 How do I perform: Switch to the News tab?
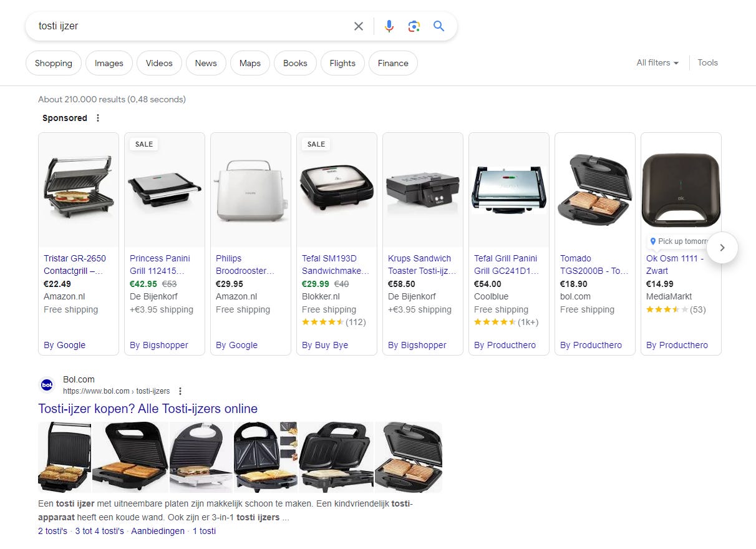(206, 63)
